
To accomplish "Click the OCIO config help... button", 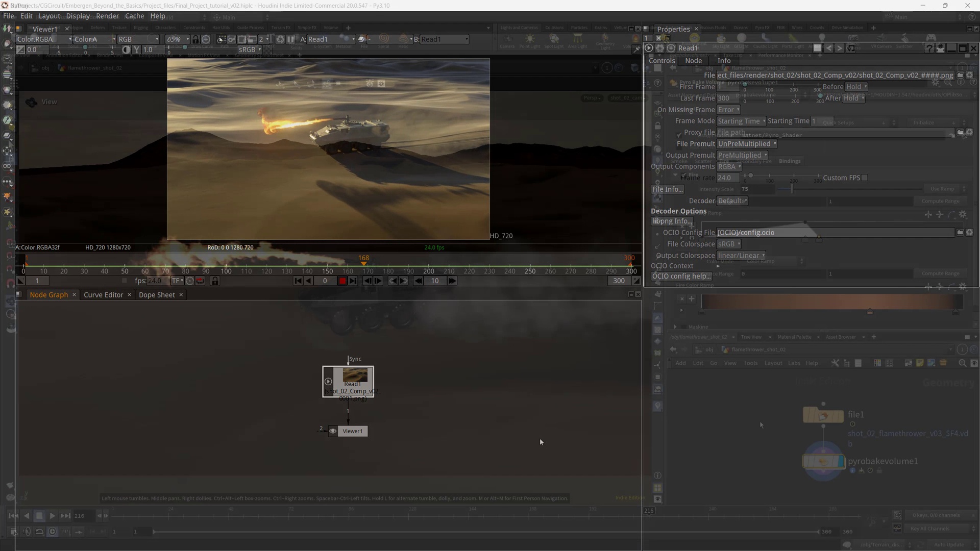I will point(681,276).
